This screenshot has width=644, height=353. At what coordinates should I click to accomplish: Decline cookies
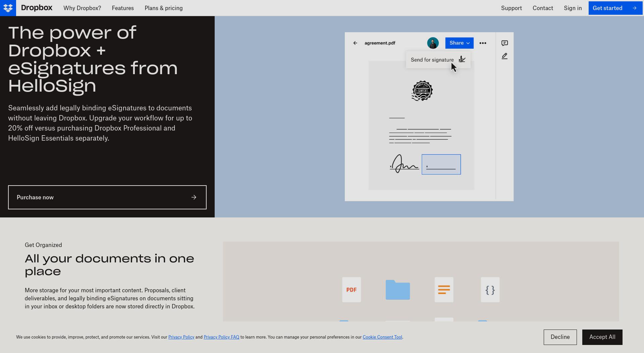560,337
